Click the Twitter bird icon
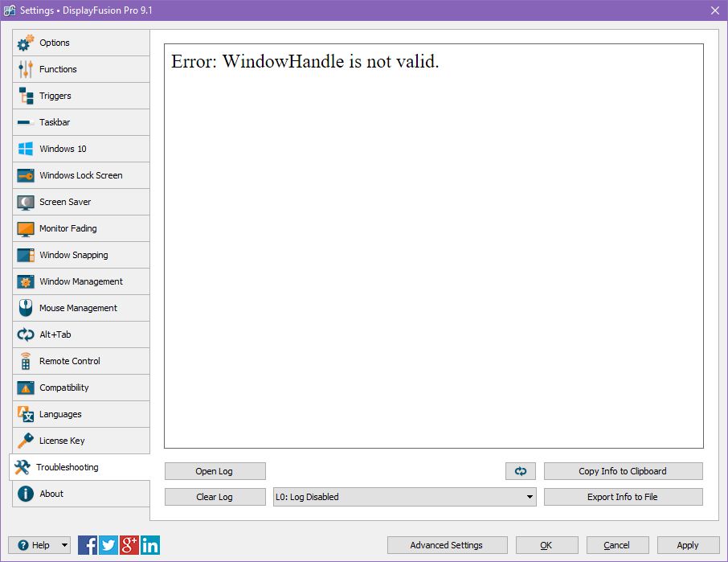This screenshot has height=562, width=728. click(x=108, y=545)
